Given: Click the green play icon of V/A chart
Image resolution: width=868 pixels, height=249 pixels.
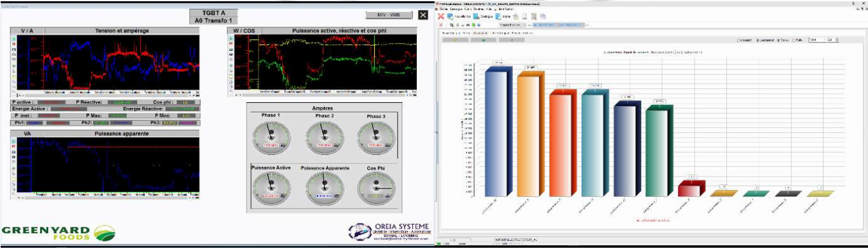Looking at the screenshot, I should [x=14, y=39].
